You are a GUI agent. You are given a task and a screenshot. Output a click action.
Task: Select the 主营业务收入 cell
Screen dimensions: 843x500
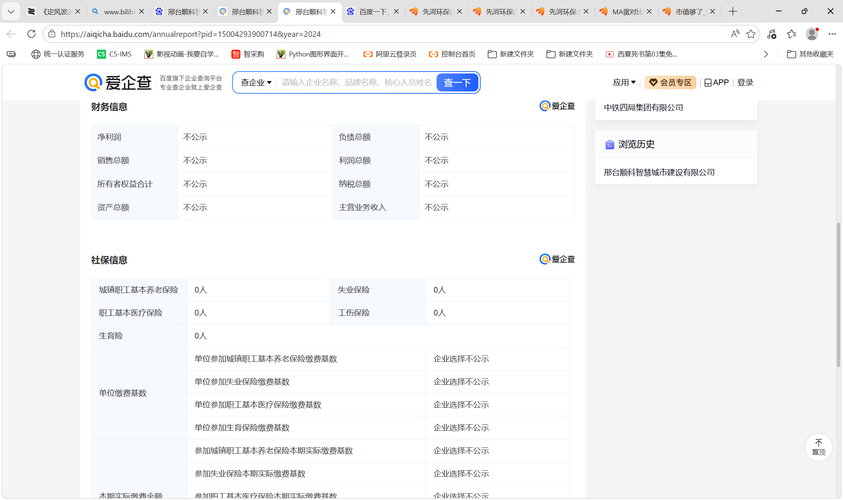click(376, 208)
